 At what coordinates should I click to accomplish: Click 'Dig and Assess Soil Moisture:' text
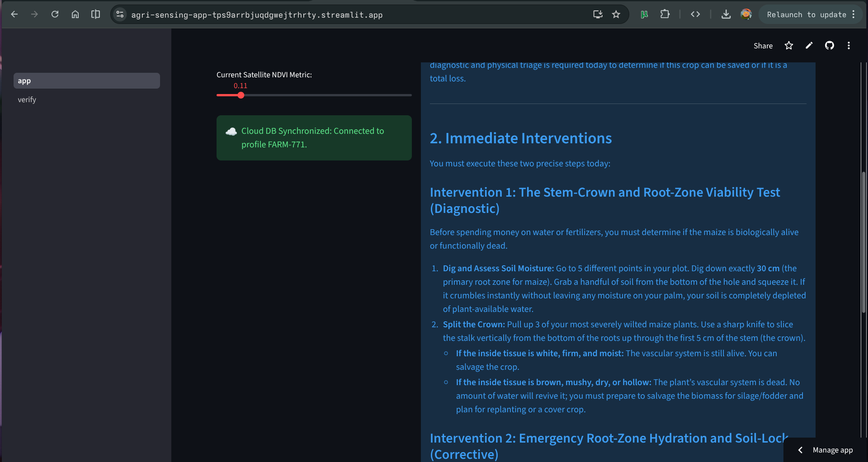coord(498,269)
